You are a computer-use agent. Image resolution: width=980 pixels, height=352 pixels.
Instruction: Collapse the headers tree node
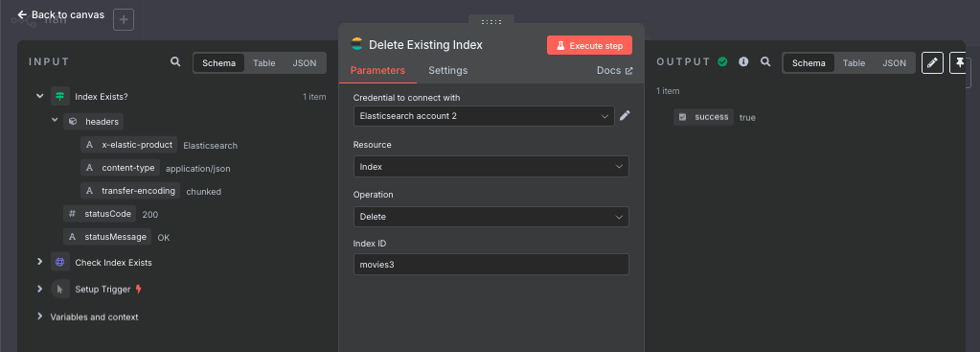pos(55,120)
